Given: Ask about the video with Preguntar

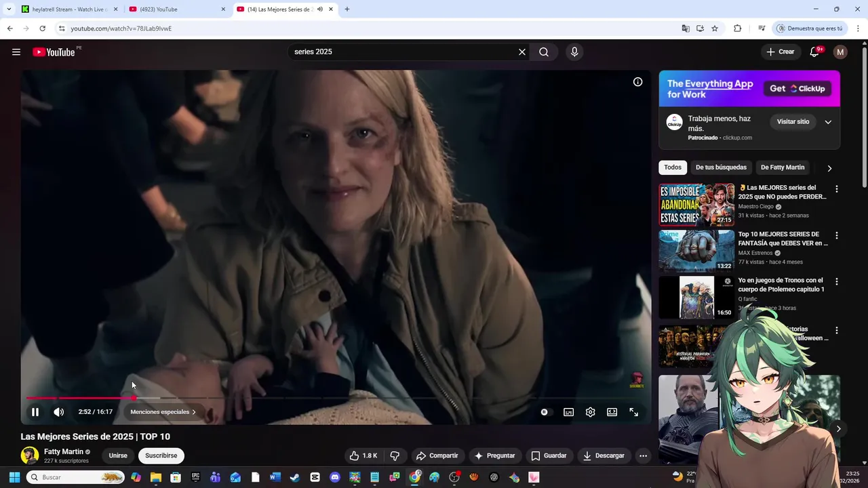Looking at the screenshot, I should (495, 455).
